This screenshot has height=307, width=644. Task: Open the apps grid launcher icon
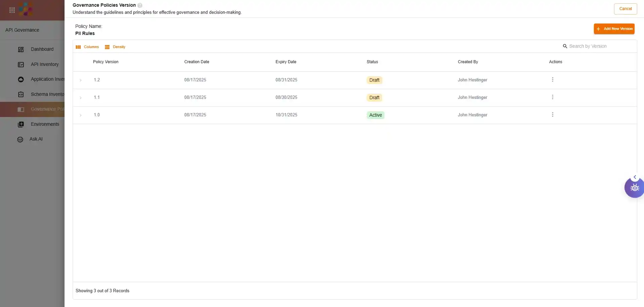tap(12, 10)
